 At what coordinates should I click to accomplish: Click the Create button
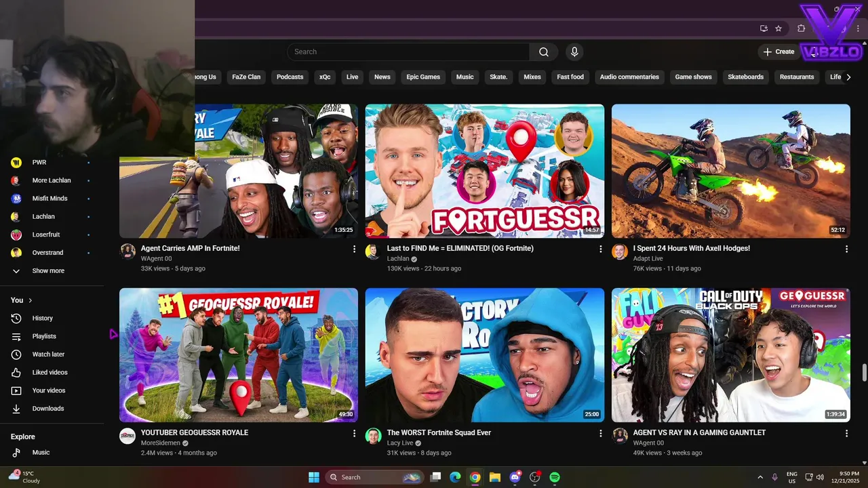click(x=778, y=52)
